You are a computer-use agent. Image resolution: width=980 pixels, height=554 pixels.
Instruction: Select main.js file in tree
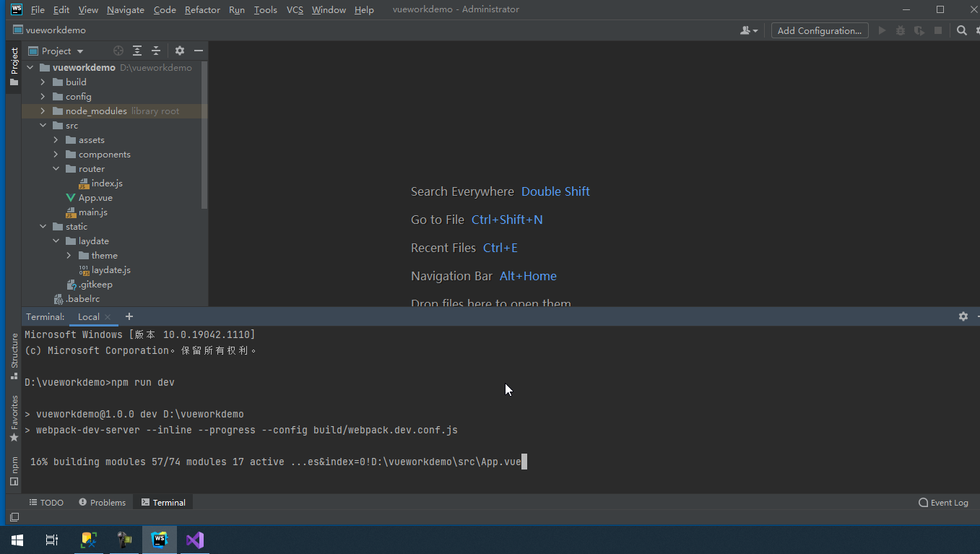pos(93,212)
